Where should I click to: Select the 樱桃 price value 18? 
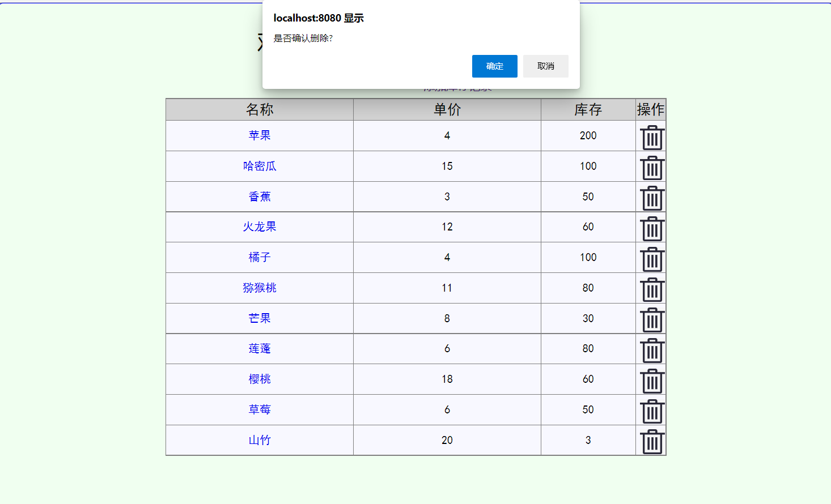(x=447, y=379)
